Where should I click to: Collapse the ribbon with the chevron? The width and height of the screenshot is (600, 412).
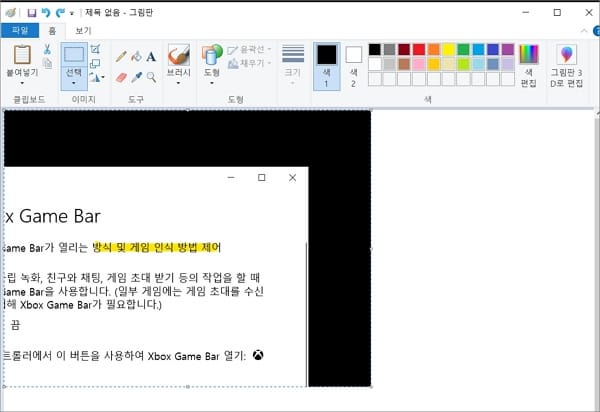coord(584,31)
